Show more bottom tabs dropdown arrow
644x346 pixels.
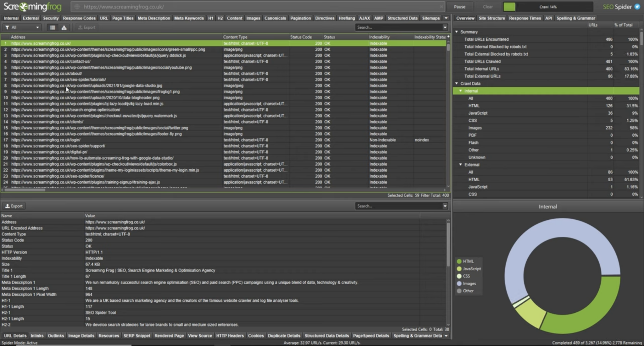(446, 336)
